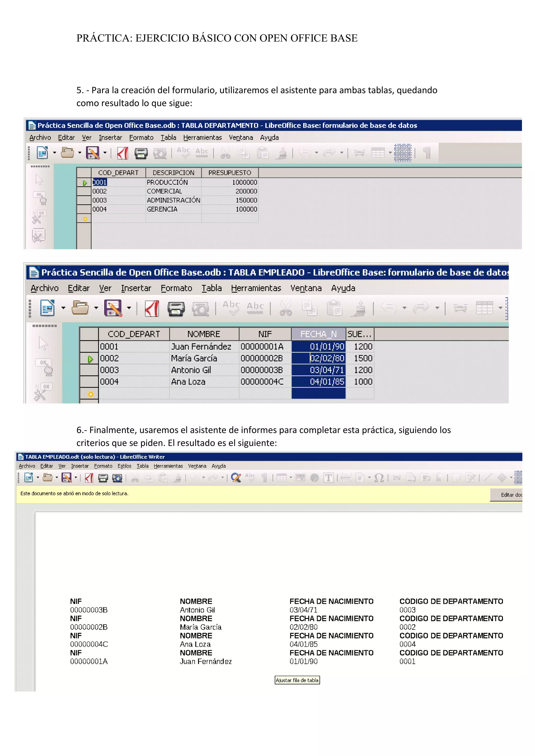This screenshot has height=756, width=535.
Task: Click record marker of María García row
Action: [x=89, y=359]
